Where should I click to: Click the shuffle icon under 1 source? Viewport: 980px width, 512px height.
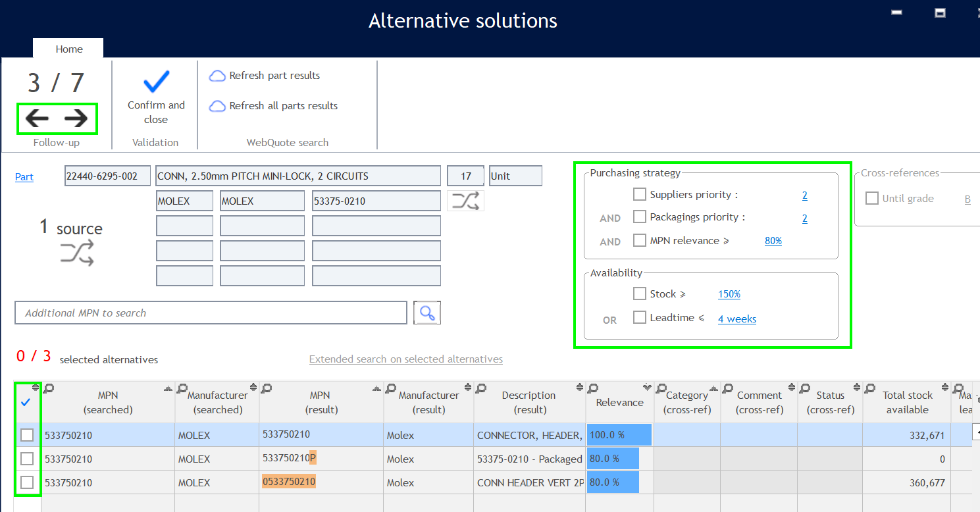click(x=77, y=253)
